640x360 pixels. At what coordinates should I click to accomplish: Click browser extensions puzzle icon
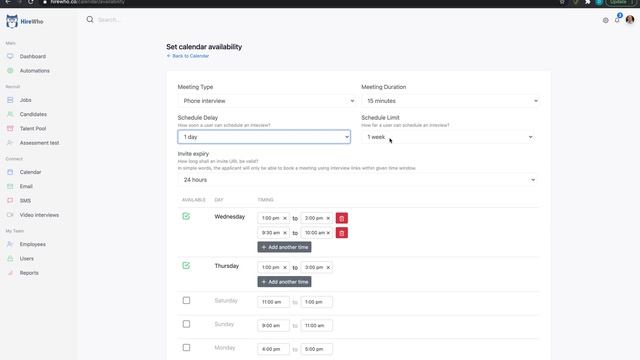[587, 2]
